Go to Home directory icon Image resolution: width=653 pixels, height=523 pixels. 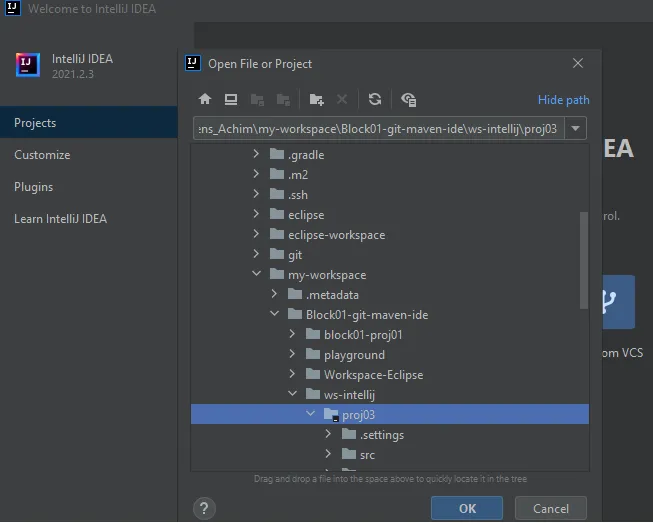tap(205, 100)
